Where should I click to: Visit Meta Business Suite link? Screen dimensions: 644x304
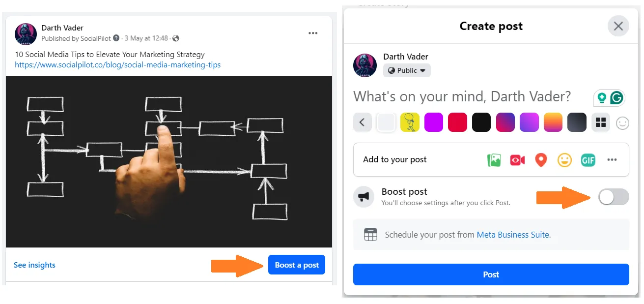tap(513, 235)
